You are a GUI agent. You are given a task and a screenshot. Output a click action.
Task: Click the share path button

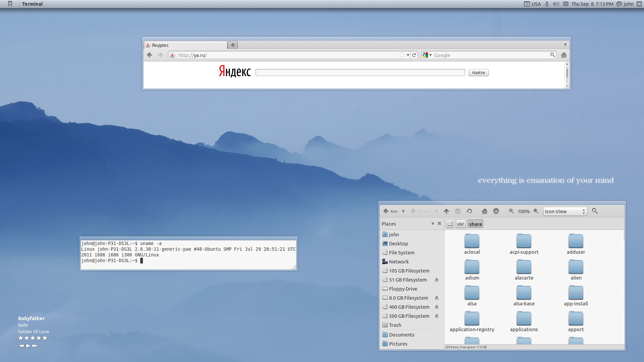(x=476, y=224)
